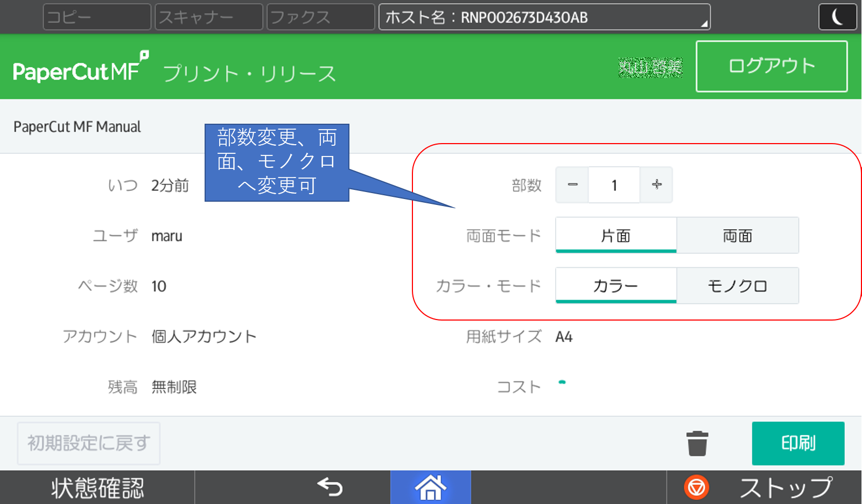Switch to モノクロ monochrome mode
The image size is (862, 504).
tap(738, 286)
